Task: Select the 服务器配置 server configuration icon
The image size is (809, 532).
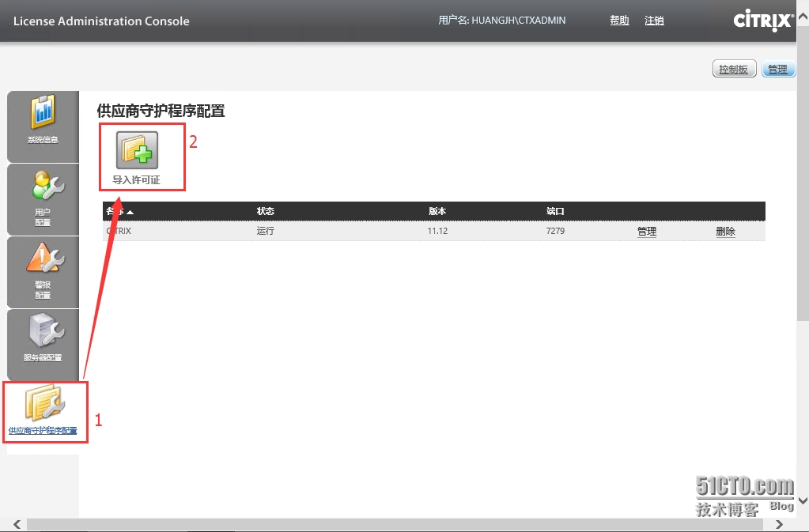Action: [x=43, y=343]
